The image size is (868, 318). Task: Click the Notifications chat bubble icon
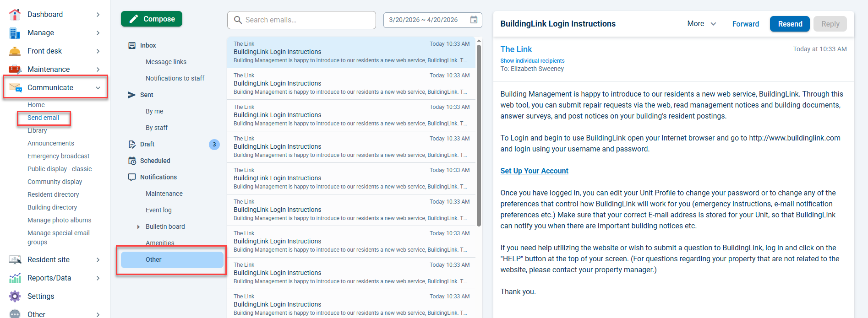[132, 177]
